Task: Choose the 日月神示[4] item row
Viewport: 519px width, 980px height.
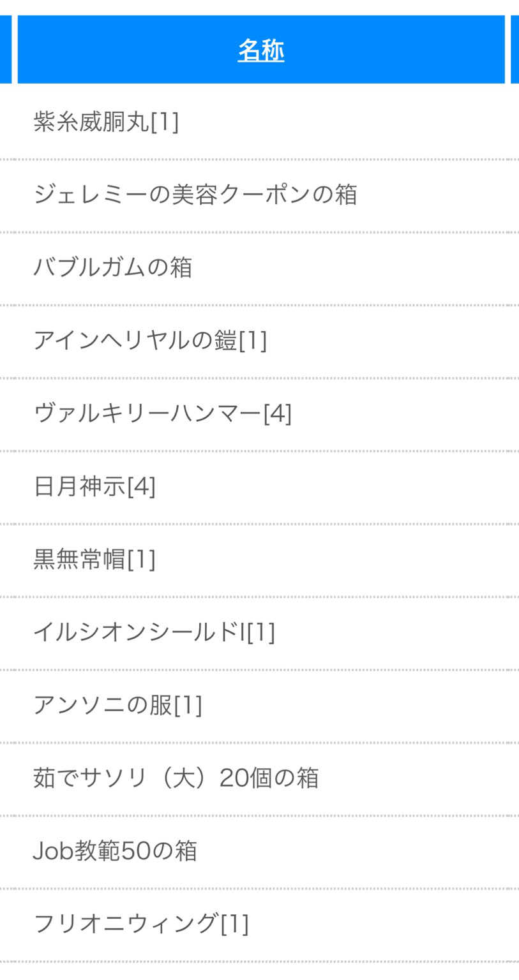Action: click(94, 487)
